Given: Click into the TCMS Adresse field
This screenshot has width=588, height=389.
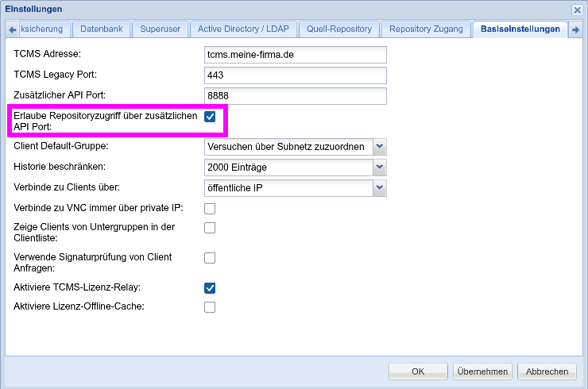Looking at the screenshot, I should point(296,55).
